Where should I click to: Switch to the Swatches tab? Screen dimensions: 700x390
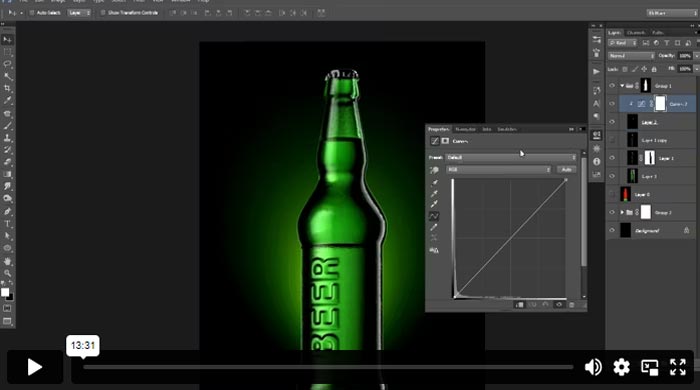[507, 129]
